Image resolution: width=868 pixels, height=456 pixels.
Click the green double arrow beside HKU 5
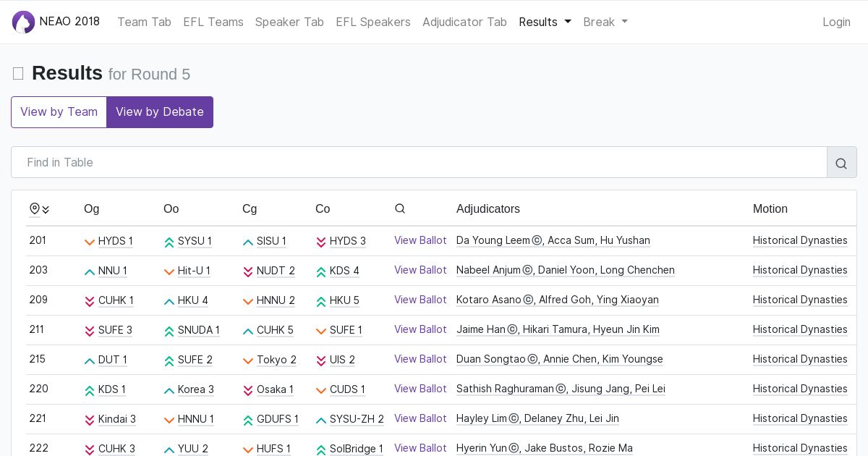click(321, 302)
